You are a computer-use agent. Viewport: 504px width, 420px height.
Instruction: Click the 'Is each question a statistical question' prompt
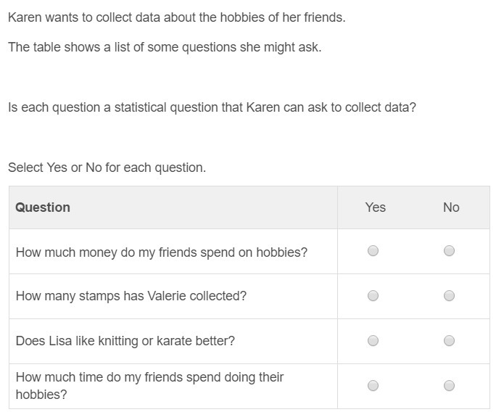[x=212, y=107]
